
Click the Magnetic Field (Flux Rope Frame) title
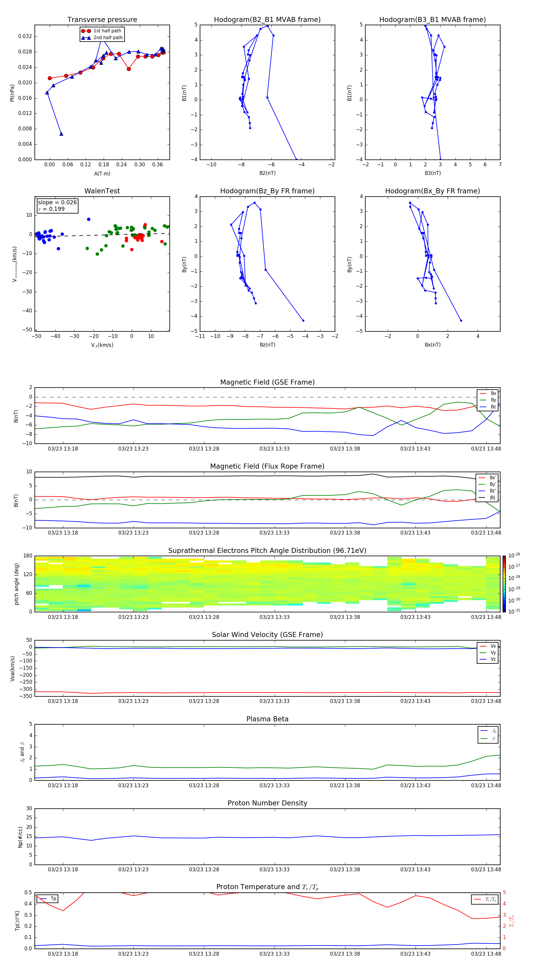[267, 467]
